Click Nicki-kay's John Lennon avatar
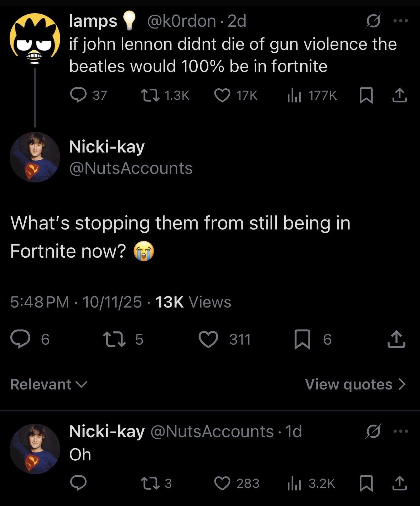The width and height of the screenshot is (420, 506). coord(35,157)
